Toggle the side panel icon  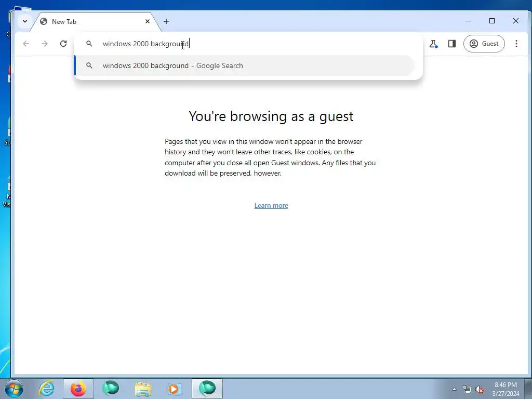click(x=452, y=44)
